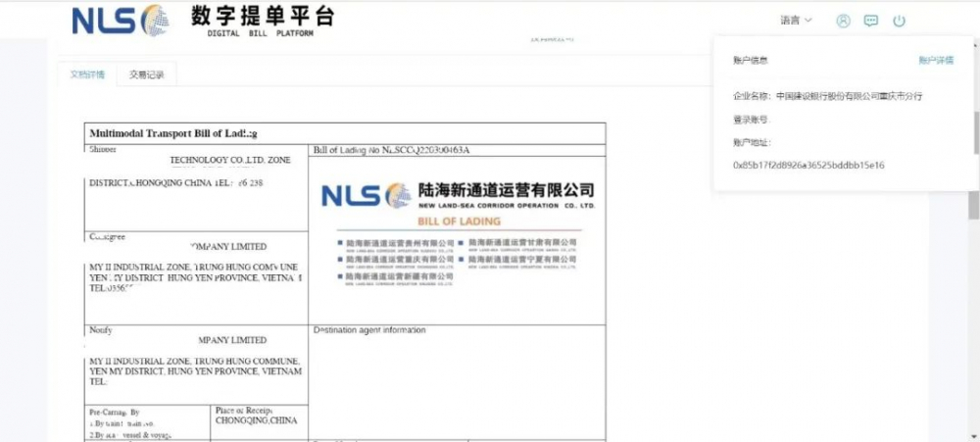Click the Shipper address DISTRICT CHONGQING CHINA line

click(x=176, y=182)
